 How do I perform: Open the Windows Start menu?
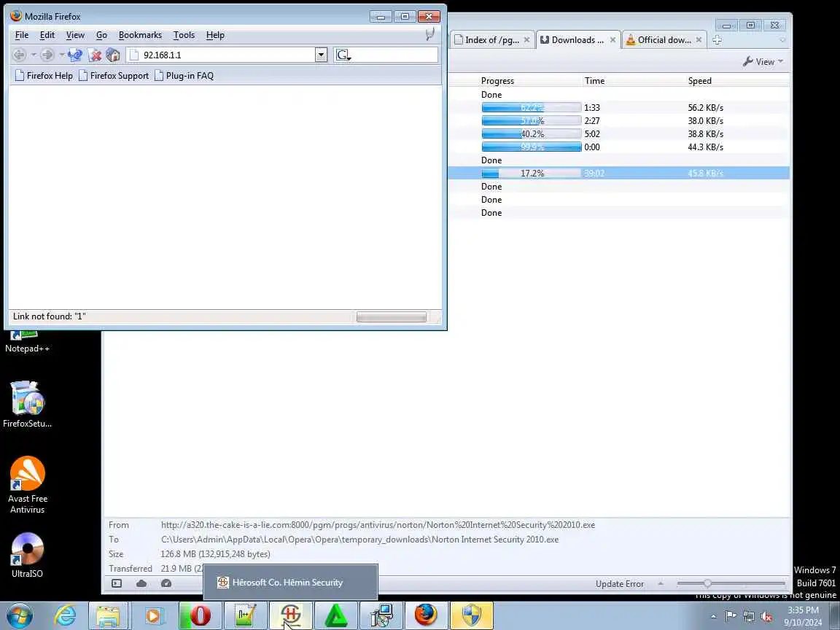click(20, 615)
